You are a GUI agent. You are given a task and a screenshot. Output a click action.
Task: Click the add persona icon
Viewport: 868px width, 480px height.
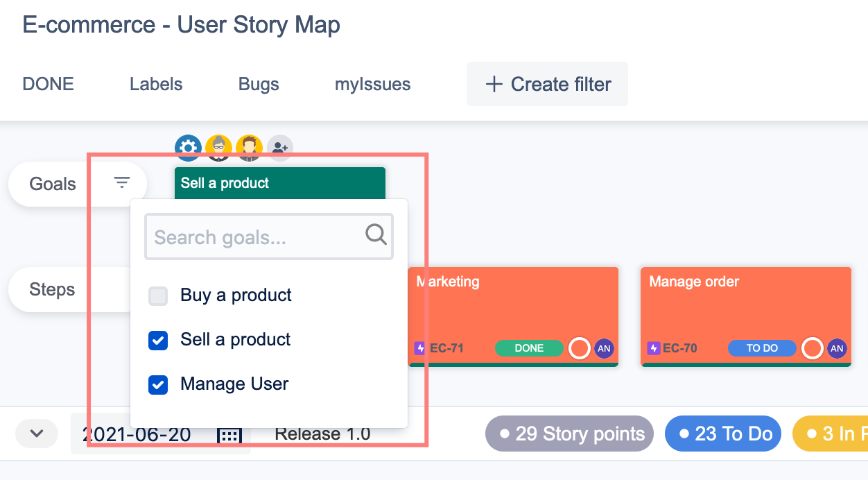pos(279,148)
